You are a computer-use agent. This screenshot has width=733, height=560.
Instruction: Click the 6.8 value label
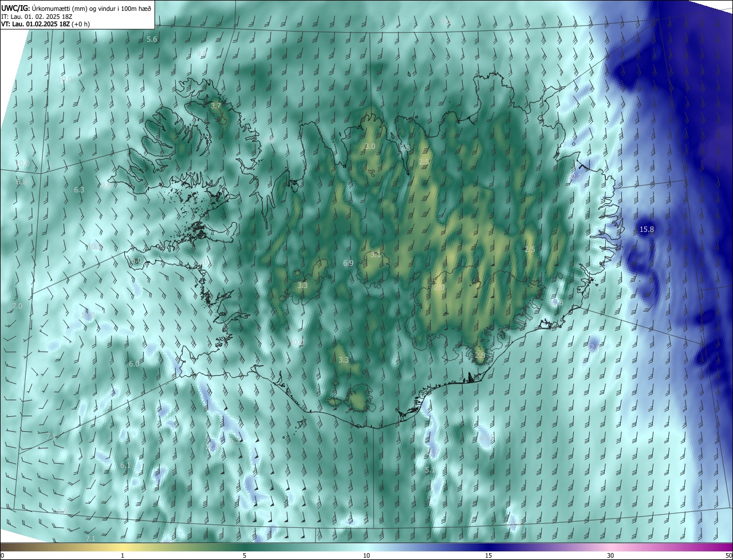coord(21,182)
